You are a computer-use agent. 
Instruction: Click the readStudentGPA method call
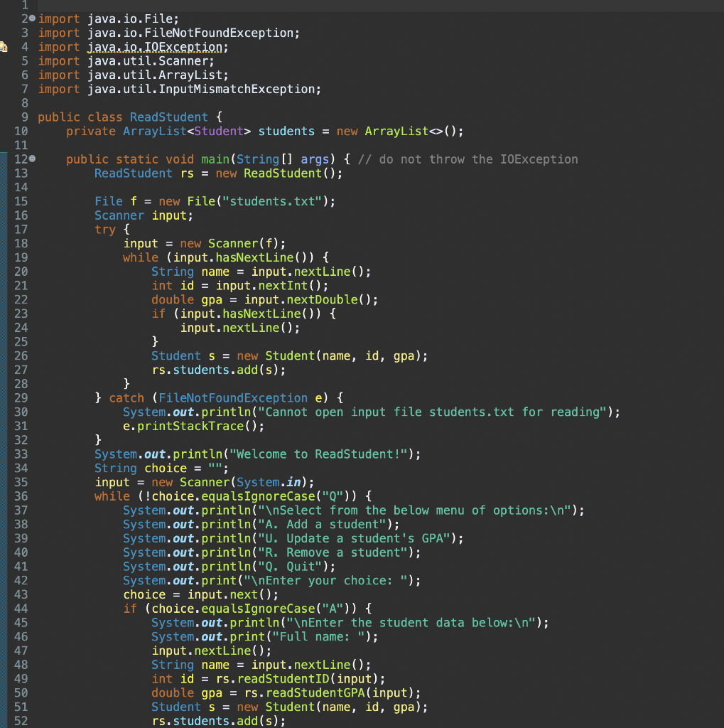point(315,692)
